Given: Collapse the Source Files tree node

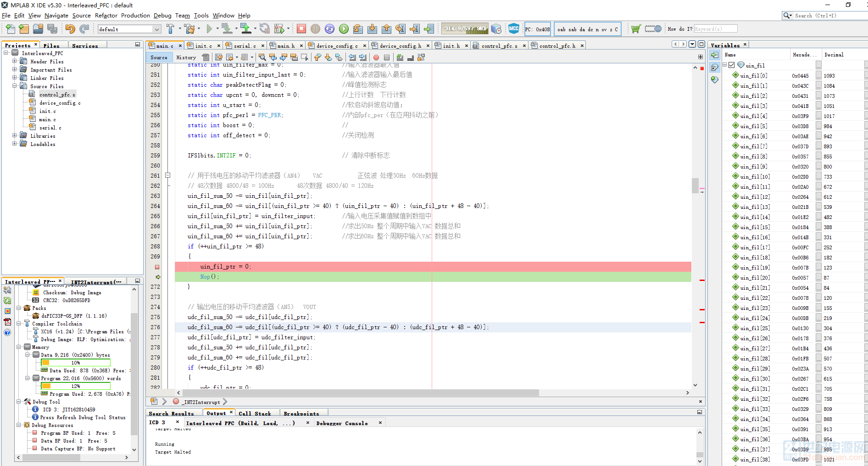Looking at the screenshot, I should tap(15, 86).
